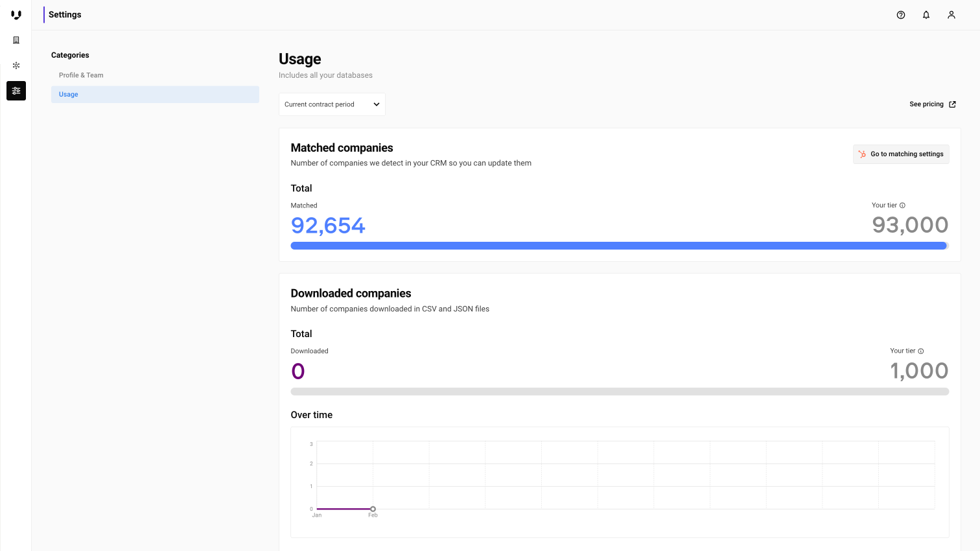Click the dropdown chevron arrow for contract period
The image size is (980, 551).
[x=377, y=104]
